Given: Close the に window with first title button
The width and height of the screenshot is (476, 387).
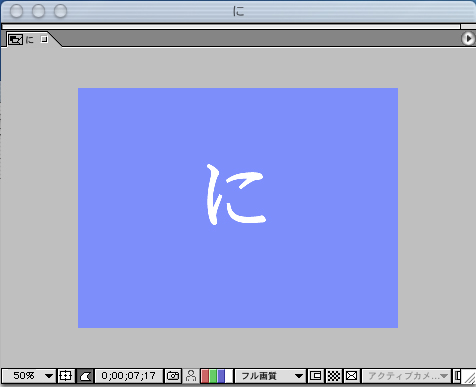Looking at the screenshot, I should click(16, 11).
